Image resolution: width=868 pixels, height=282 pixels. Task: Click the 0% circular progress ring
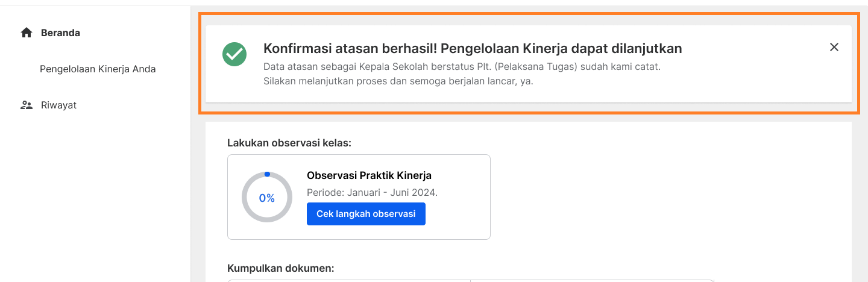267,198
